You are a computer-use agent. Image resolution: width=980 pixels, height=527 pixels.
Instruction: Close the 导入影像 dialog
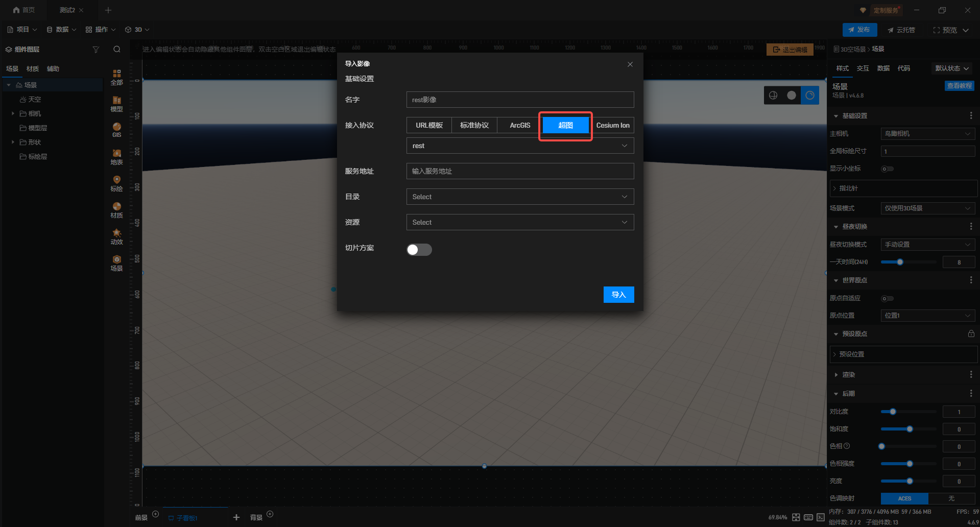630,64
